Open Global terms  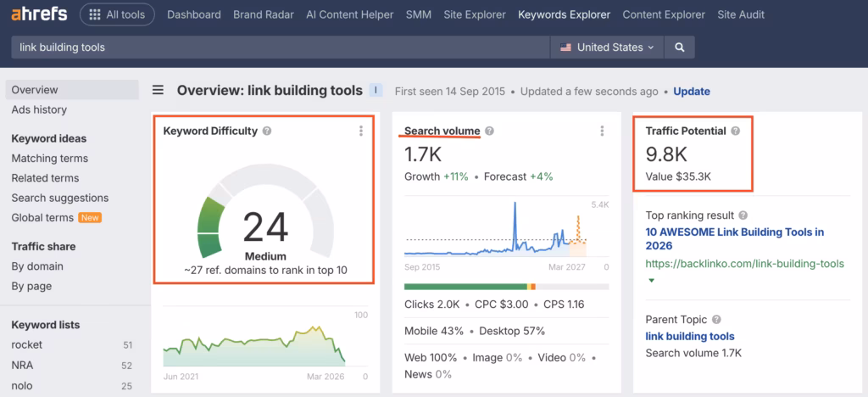click(42, 218)
